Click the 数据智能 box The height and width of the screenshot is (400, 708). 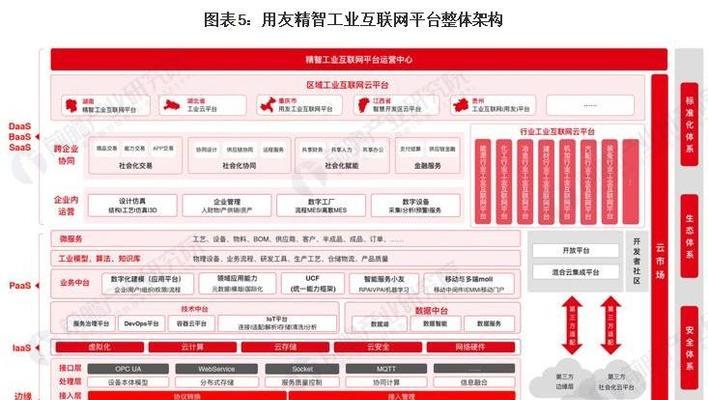435,324
